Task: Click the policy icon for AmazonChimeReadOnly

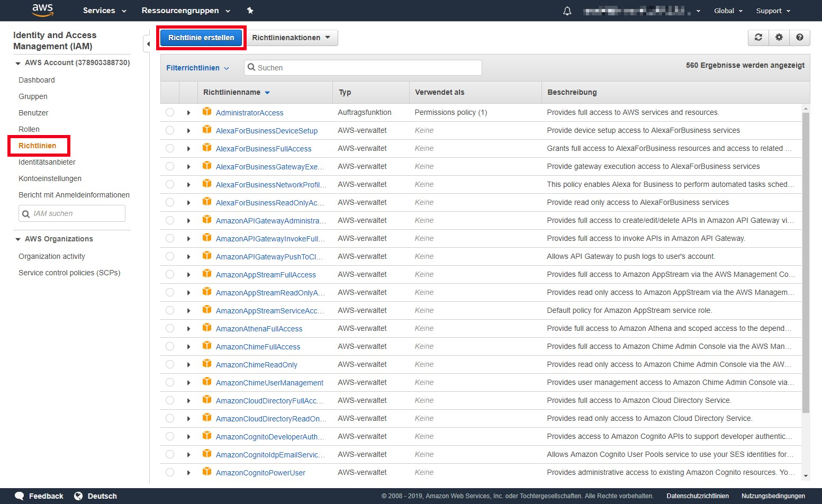Action: [207, 364]
